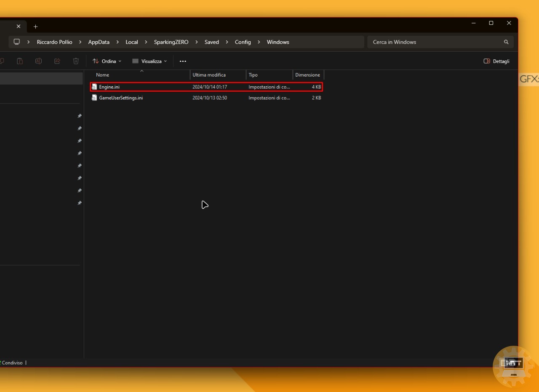This screenshot has width=539, height=392.
Task: Expand chevron after Local breadcrumb
Action: click(146, 42)
